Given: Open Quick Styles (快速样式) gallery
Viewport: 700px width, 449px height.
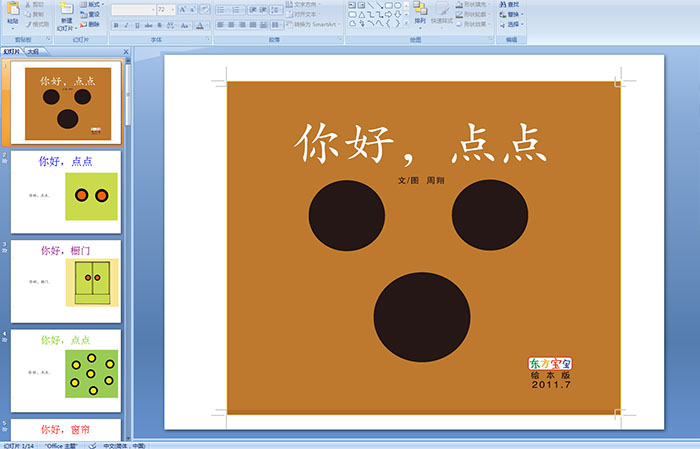Looking at the screenshot, I should click(x=442, y=13).
